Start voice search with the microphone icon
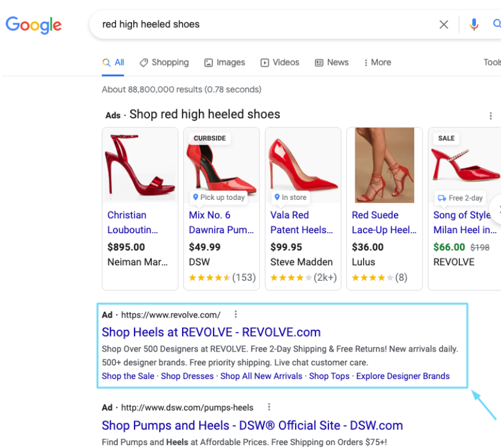 (474, 24)
